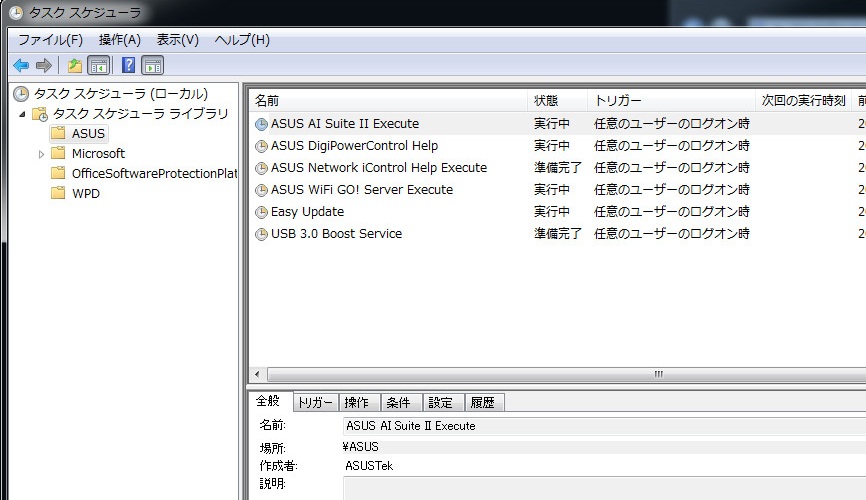Select the タスク スケジューラ (ローカル) root node
This screenshot has height=500, width=866.
click(x=121, y=94)
